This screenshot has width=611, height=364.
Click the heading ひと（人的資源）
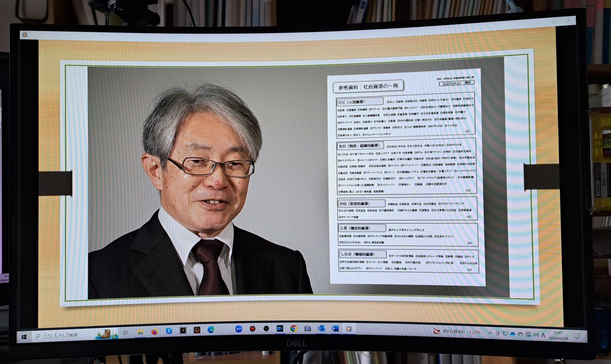click(359, 102)
